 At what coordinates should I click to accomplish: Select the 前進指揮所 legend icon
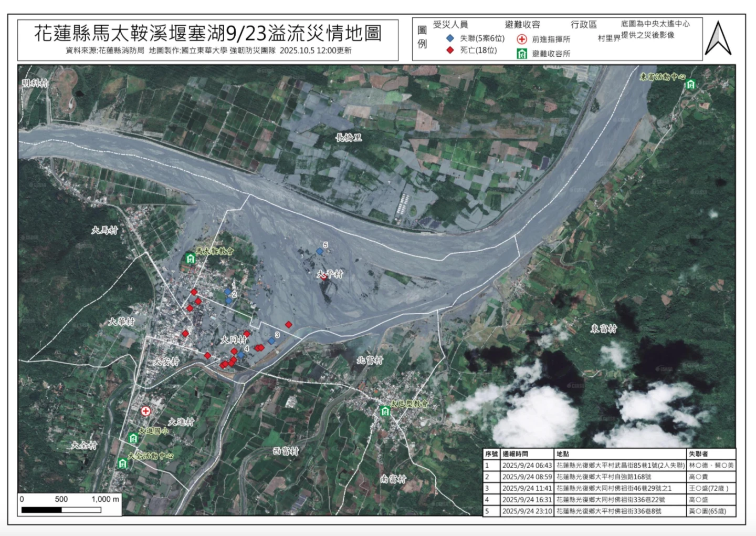pos(521,39)
